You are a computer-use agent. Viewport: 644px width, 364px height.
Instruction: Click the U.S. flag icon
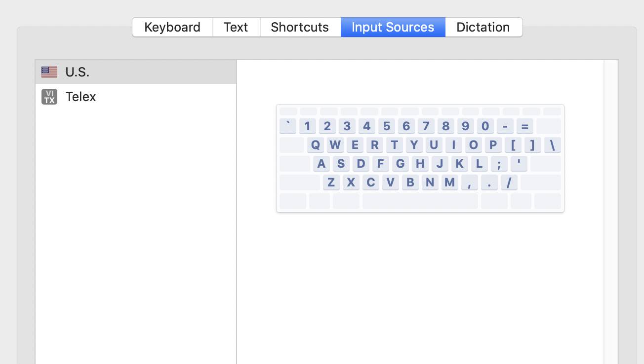click(49, 72)
